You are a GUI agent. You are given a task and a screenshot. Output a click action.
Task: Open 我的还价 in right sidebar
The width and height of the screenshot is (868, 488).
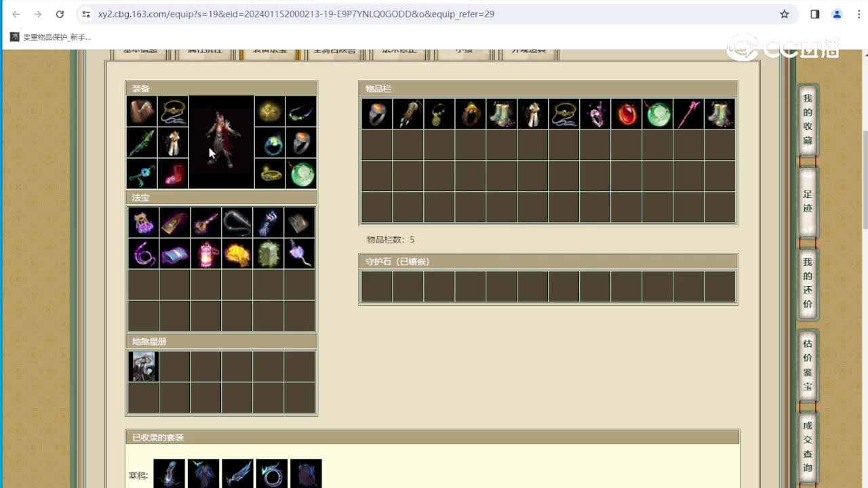click(x=807, y=283)
